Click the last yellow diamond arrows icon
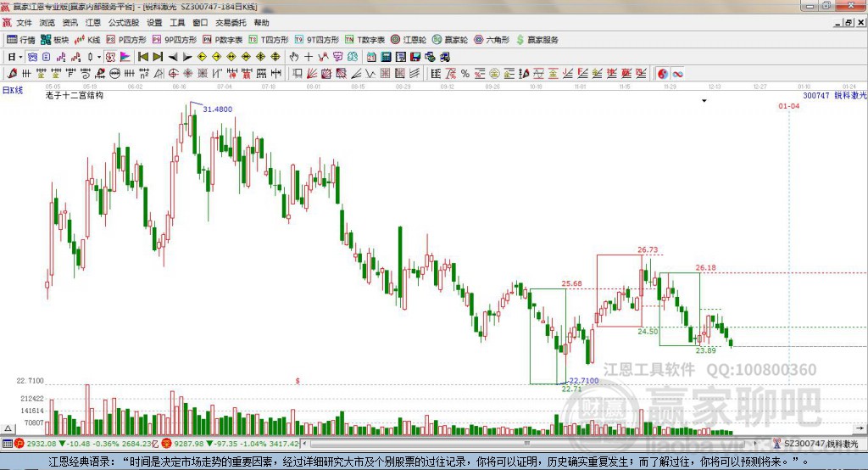The height and width of the screenshot is (470, 868). 275,57
